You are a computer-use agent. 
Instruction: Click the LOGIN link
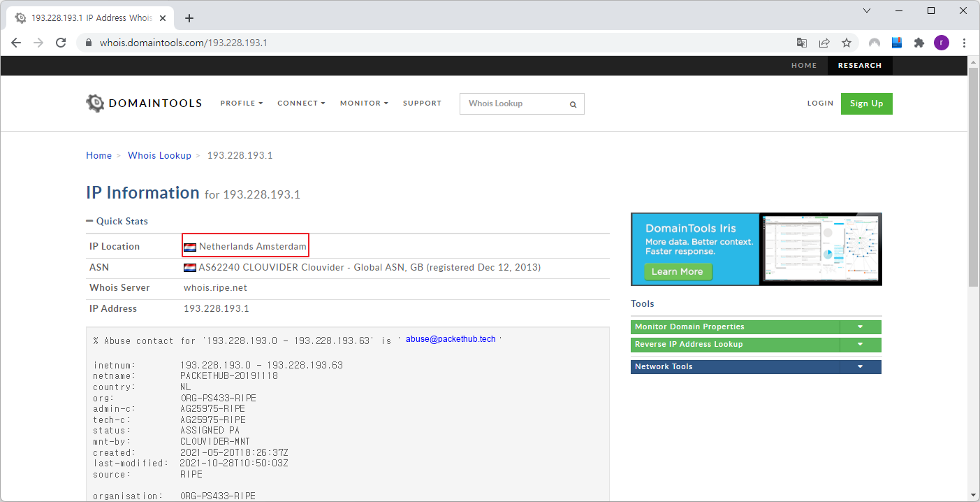(x=820, y=103)
